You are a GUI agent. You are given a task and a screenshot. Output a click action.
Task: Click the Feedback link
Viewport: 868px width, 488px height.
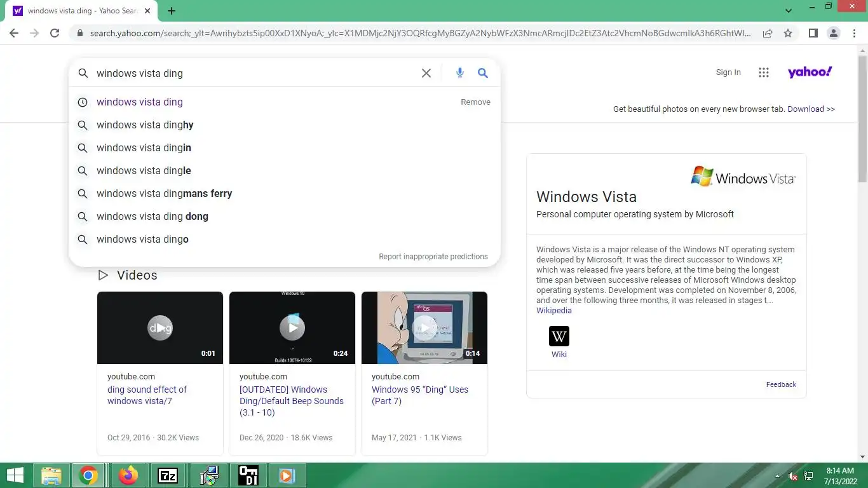[781, 384]
